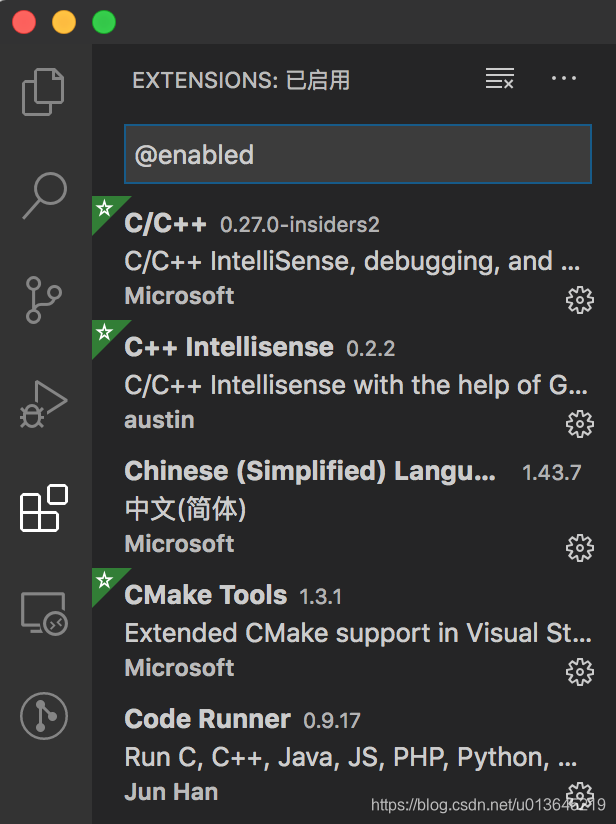Click the @enabled extension search box
This screenshot has width=616, height=824.
(357, 154)
